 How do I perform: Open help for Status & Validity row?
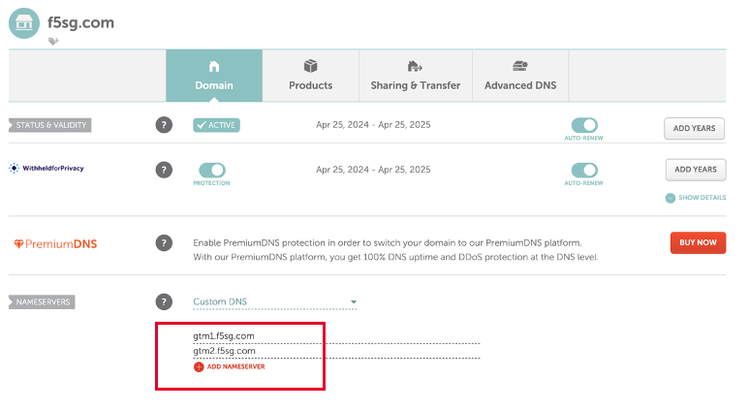click(164, 125)
